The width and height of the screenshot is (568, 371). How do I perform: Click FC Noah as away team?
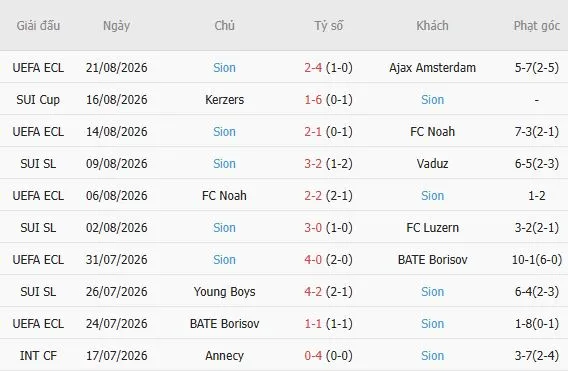[432, 132]
